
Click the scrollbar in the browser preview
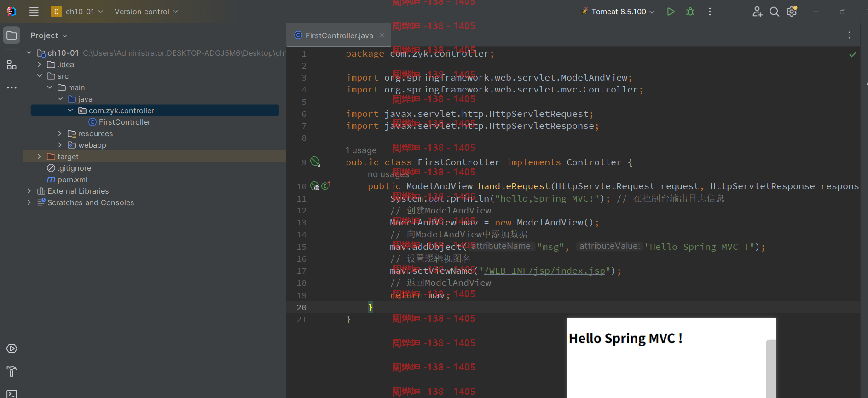(x=771, y=368)
